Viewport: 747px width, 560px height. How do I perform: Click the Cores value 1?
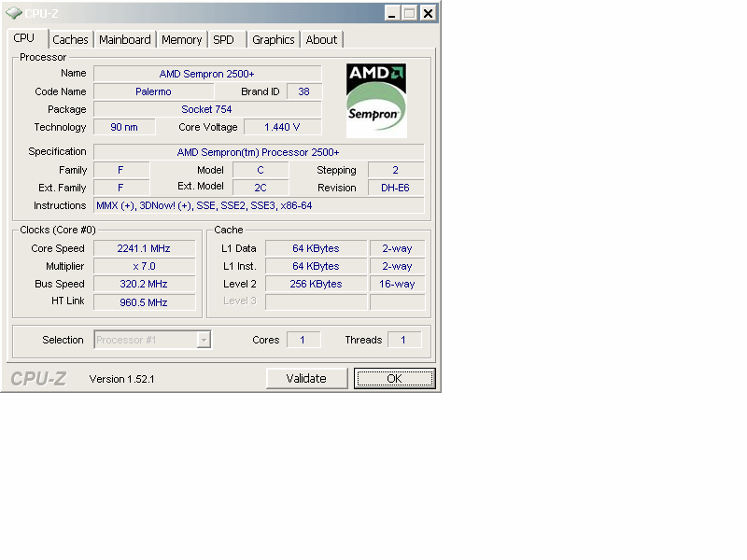(x=303, y=340)
